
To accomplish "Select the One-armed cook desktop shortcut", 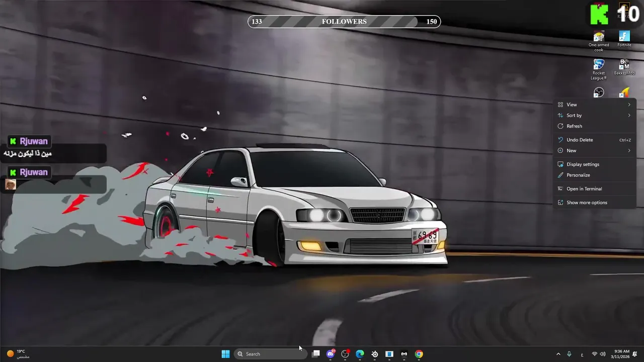I will coord(599,41).
